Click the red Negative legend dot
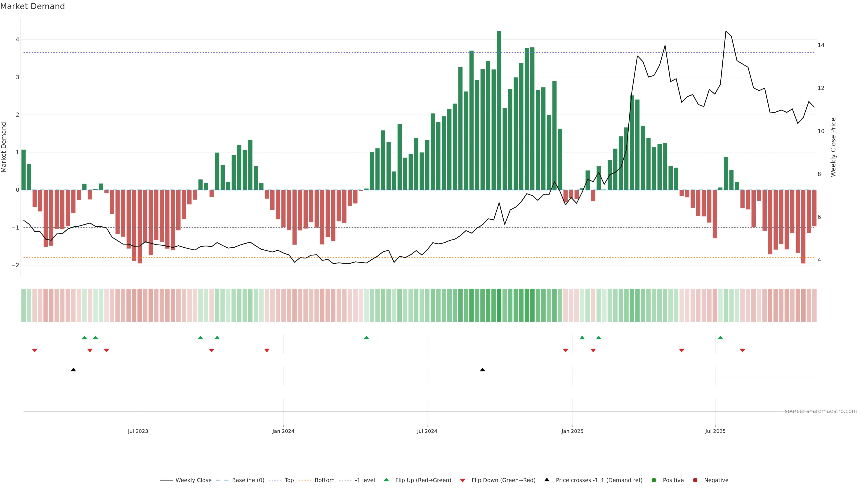Image resolution: width=868 pixels, height=488 pixels. click(695, 480)
